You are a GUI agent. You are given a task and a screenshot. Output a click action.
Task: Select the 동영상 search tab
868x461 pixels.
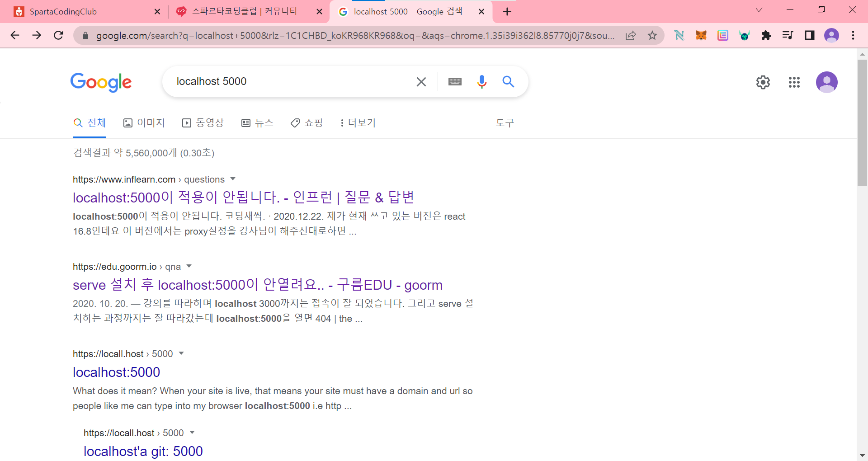pyautogui.click(x=203, y=123)
